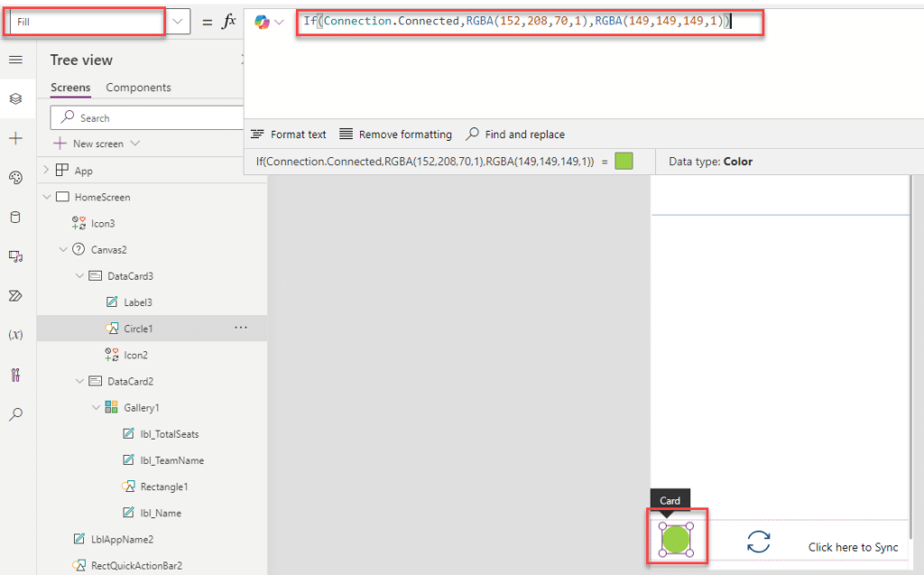
Task: Expand the App node in tree view
Action: (x=46, y=171)
